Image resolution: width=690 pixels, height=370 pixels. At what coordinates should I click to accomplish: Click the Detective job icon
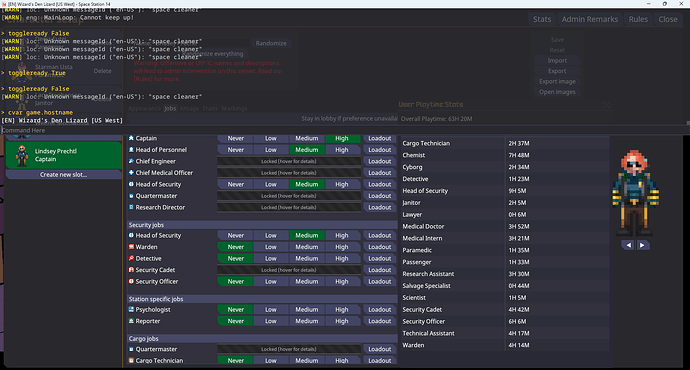coord(131,258)
